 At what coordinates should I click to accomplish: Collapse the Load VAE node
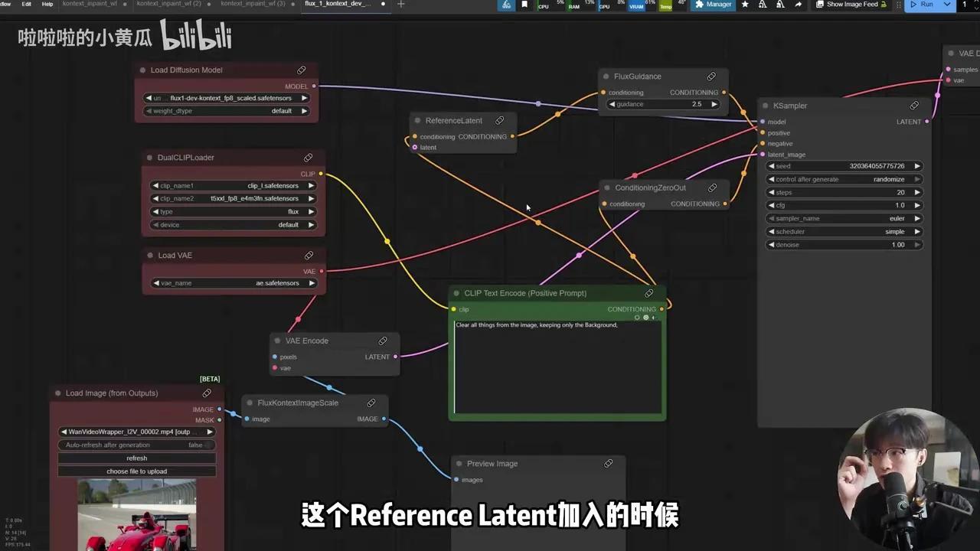coord(150,255)
